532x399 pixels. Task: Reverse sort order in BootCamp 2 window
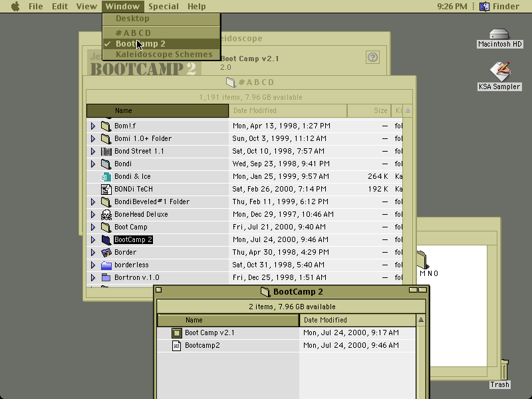tap(421, 320)
